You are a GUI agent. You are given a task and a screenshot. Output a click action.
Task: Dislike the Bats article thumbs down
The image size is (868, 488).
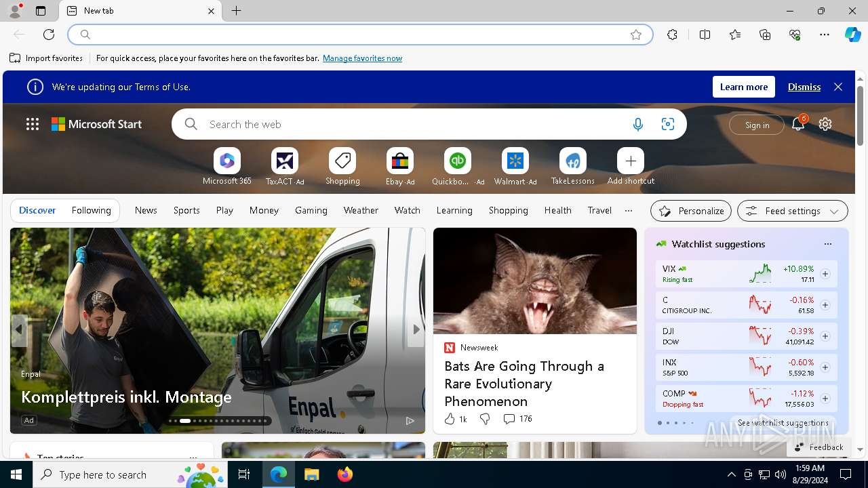[x=485, y=419]
